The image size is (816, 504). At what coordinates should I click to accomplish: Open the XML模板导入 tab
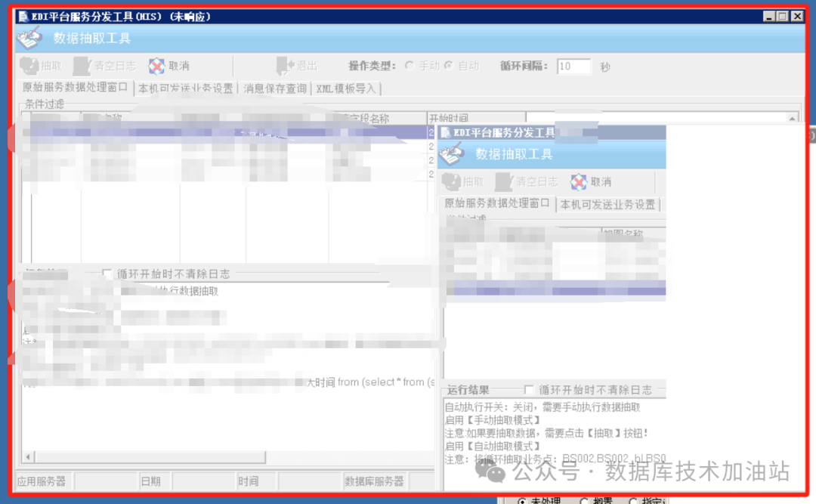346,88
